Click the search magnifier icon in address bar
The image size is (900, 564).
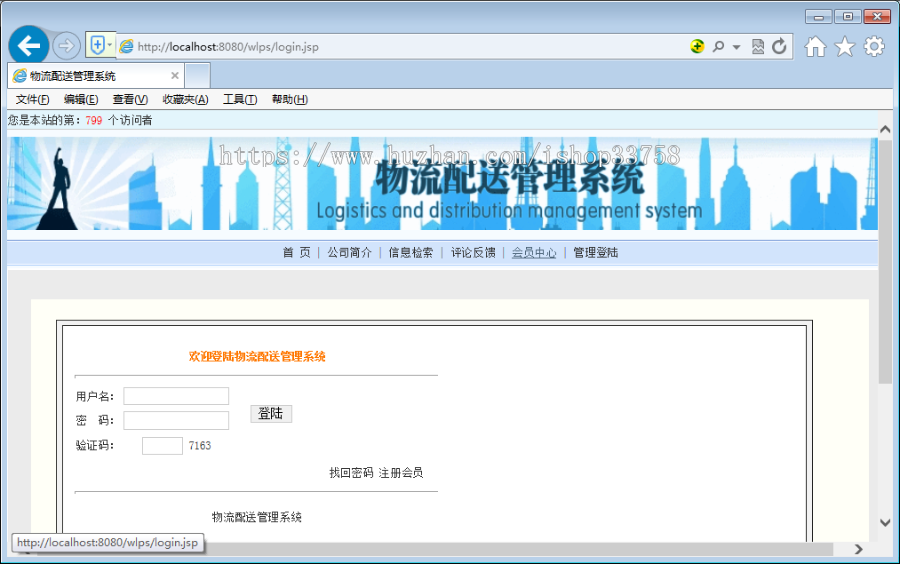(718, 46)
